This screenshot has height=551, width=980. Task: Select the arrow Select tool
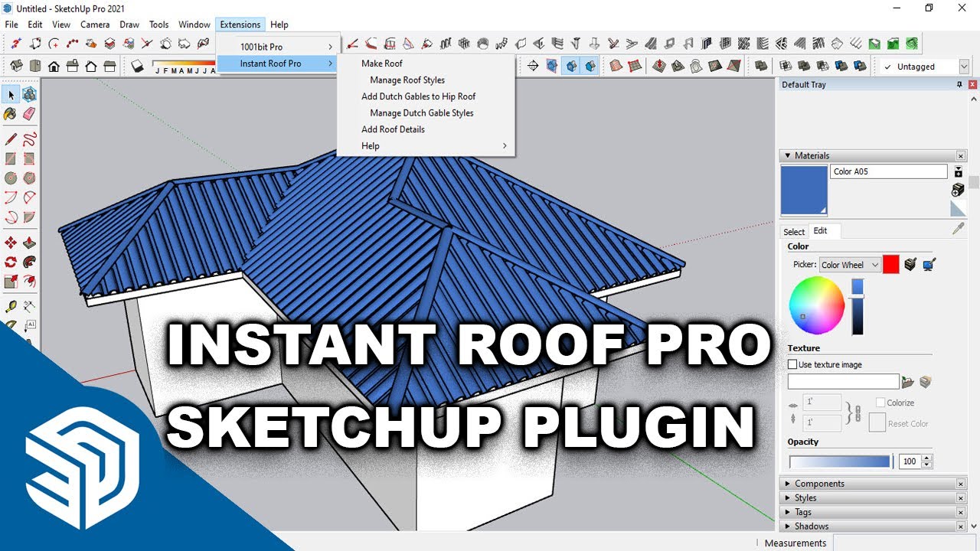pyautogui.click(x=11, y=94)
